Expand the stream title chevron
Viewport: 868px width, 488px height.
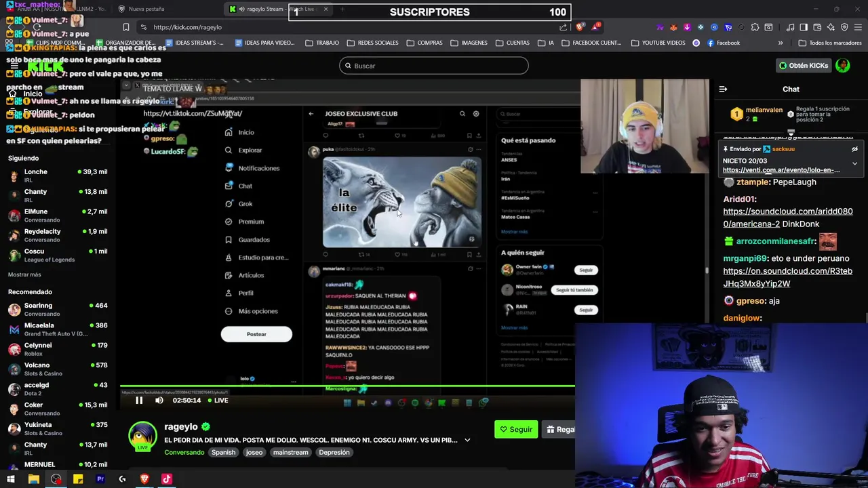467,440
